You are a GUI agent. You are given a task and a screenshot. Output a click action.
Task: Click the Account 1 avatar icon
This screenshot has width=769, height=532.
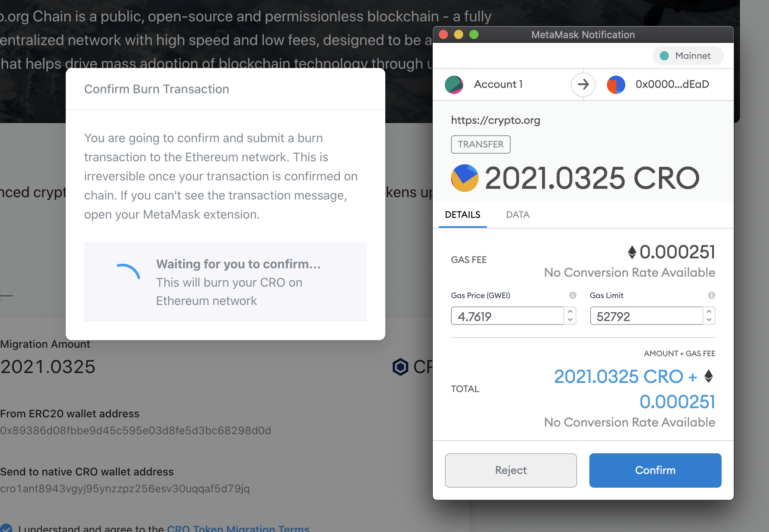click(454, 84)
